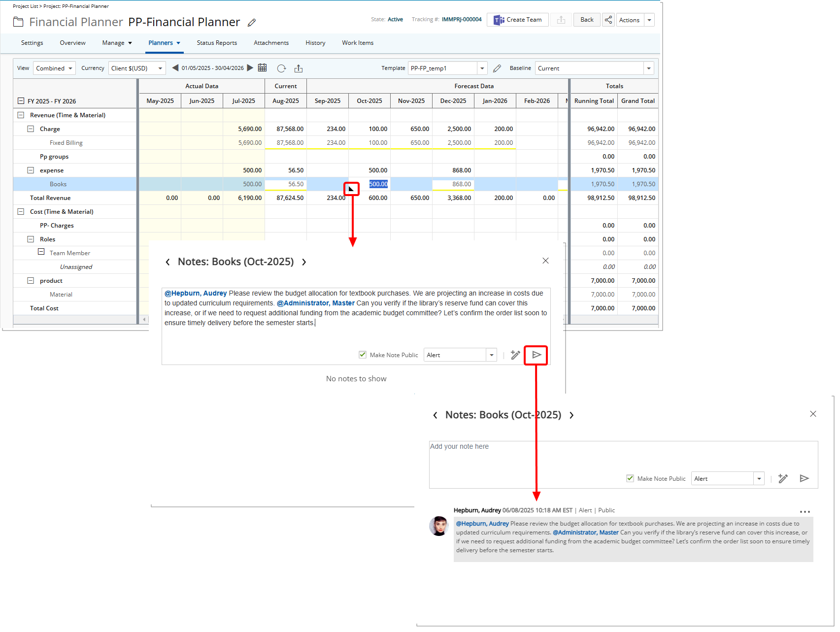
Task: Export the planner grid
Action: pyautogui.click(x=299, y=68)
